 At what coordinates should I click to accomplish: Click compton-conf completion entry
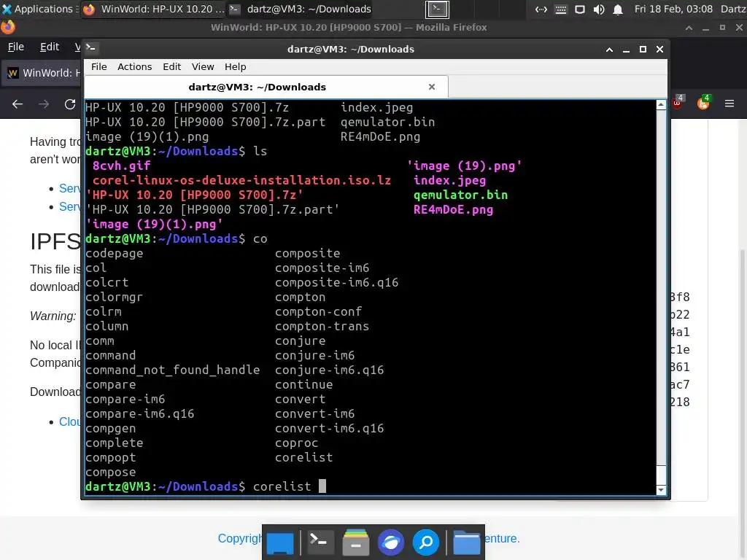click(318, 312)
